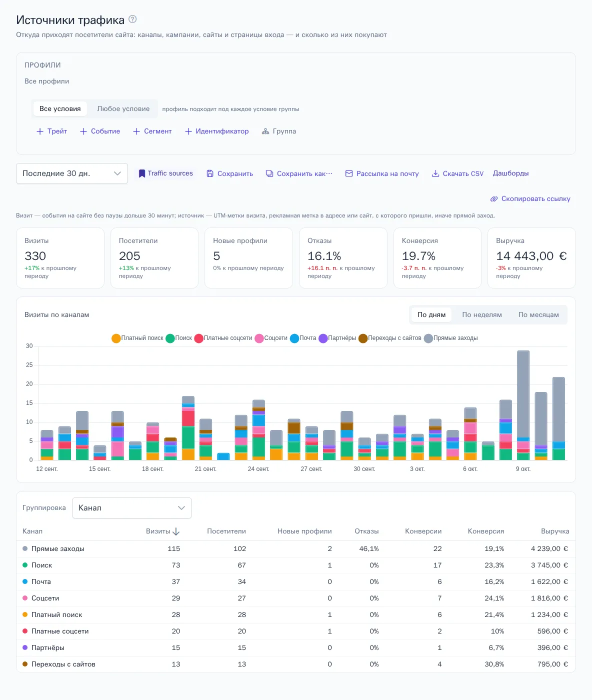Select the Все условия condition mode

[x=60, y=109]
